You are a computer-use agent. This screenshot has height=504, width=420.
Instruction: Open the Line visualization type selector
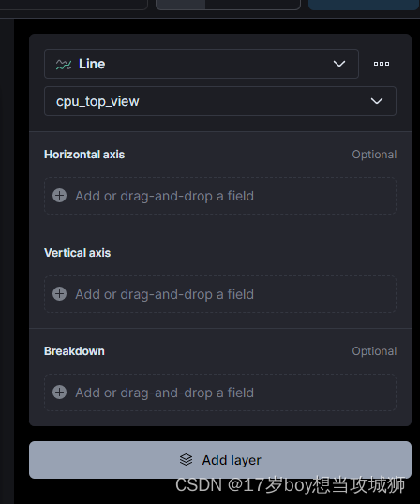[202, 64]
